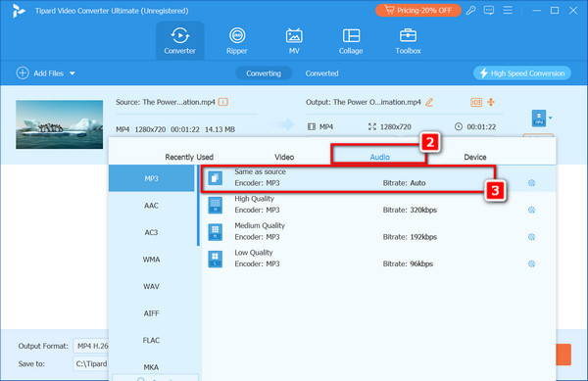Select the Video format tab
The height and width of the screenshot is (381, 588).
[x=284, y=157]
